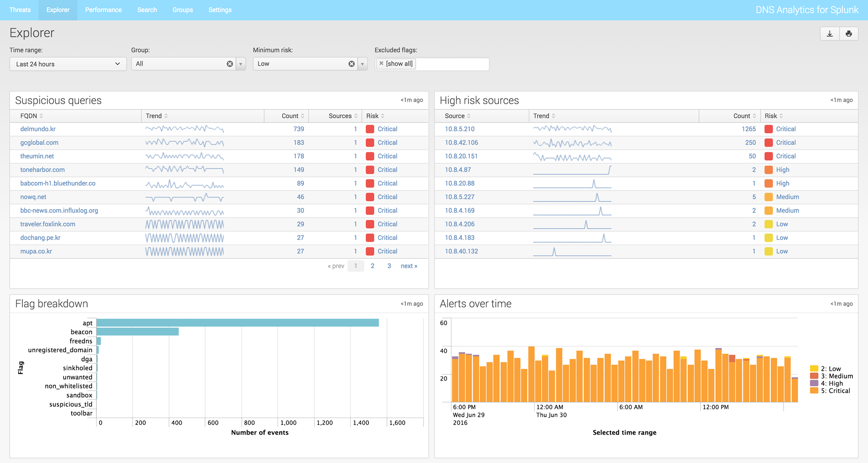Viewport: 868px width, 463px height.
Task: Click the count 739 for delmundo.kr
Action: pyautogui.click(x=298, y=129)
